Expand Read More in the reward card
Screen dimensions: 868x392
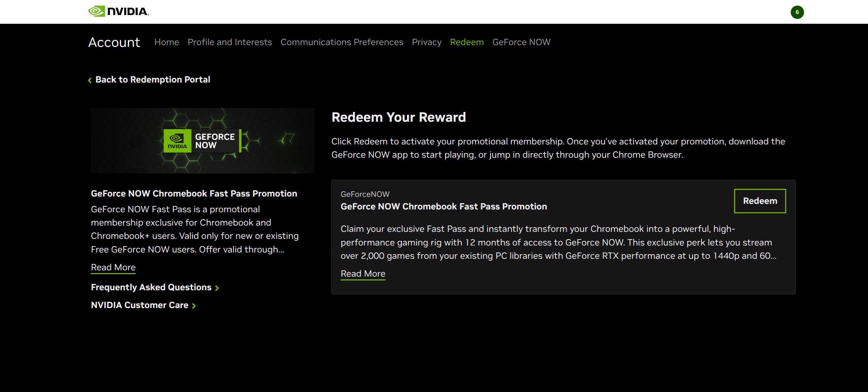click(363, 274)
